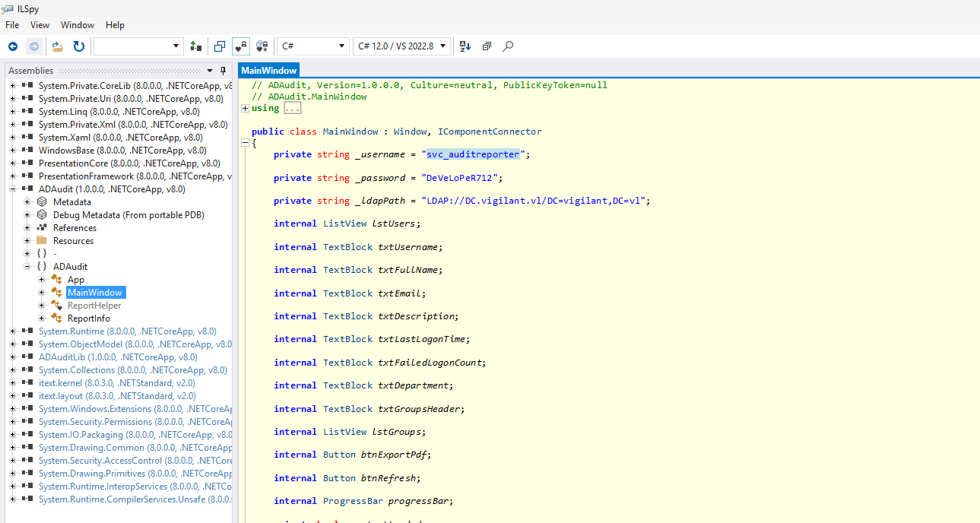The image size is (980, 523).
Task: Select the MainWindow document tab
Action: [x=269, y=71]
